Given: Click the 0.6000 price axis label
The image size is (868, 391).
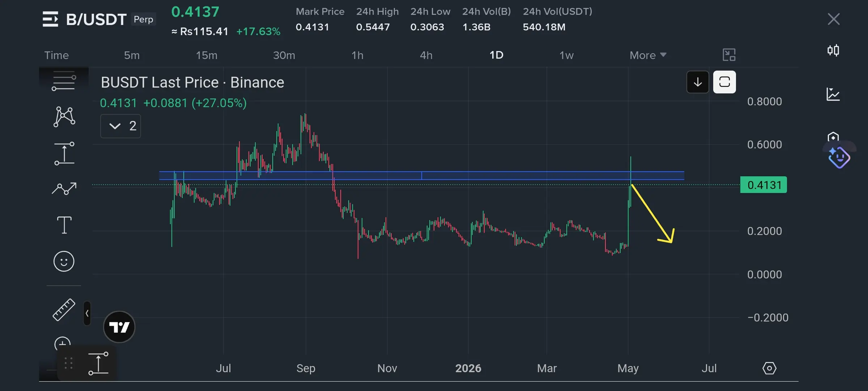Looking at the screenshot, I should [x=765, y=145].
